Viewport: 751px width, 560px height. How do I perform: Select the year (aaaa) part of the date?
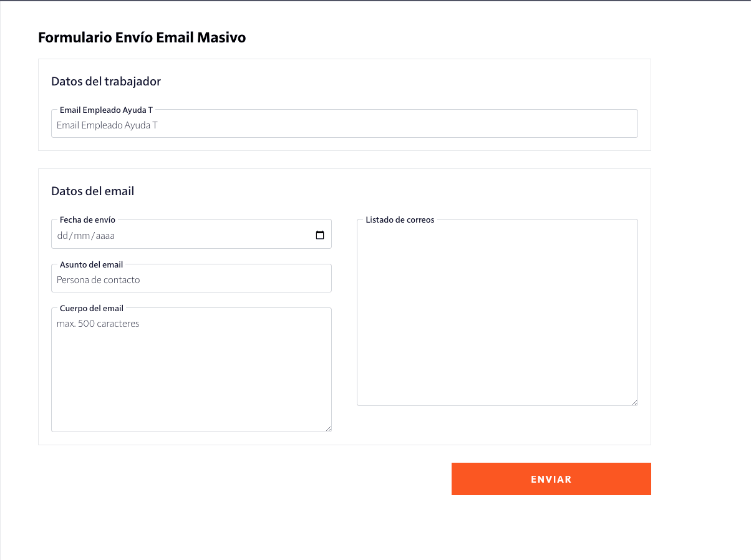coord(104,236)
